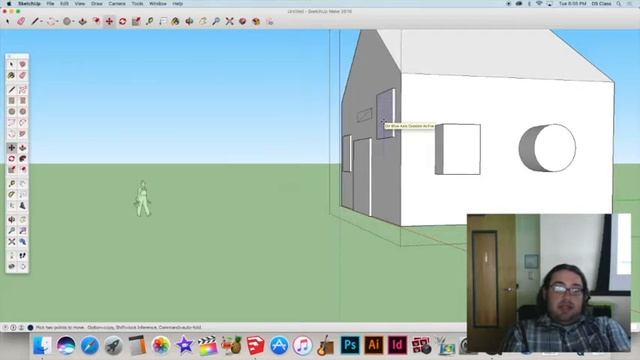640x360 pixels.
Task: Select the Freehand tool in the left palette
Action: click(23, 90)
